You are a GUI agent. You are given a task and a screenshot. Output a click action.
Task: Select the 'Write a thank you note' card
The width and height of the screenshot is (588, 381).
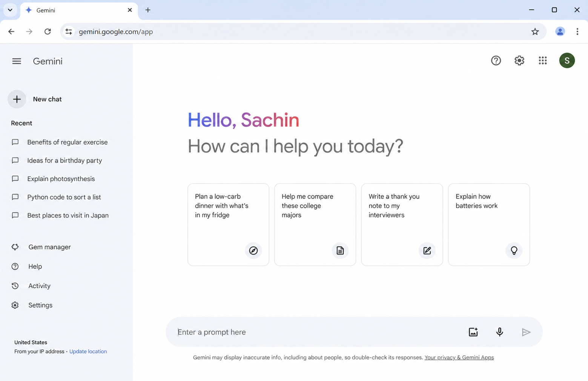point(402,225)
